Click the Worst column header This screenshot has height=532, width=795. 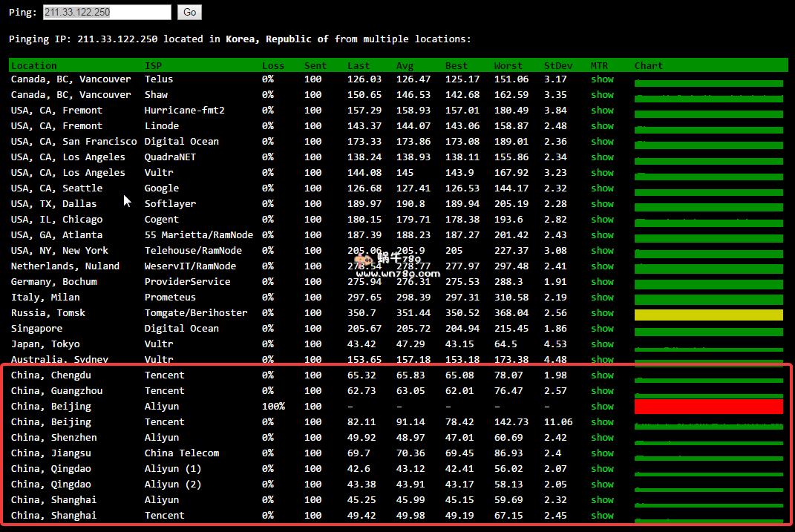click(508, 66)
